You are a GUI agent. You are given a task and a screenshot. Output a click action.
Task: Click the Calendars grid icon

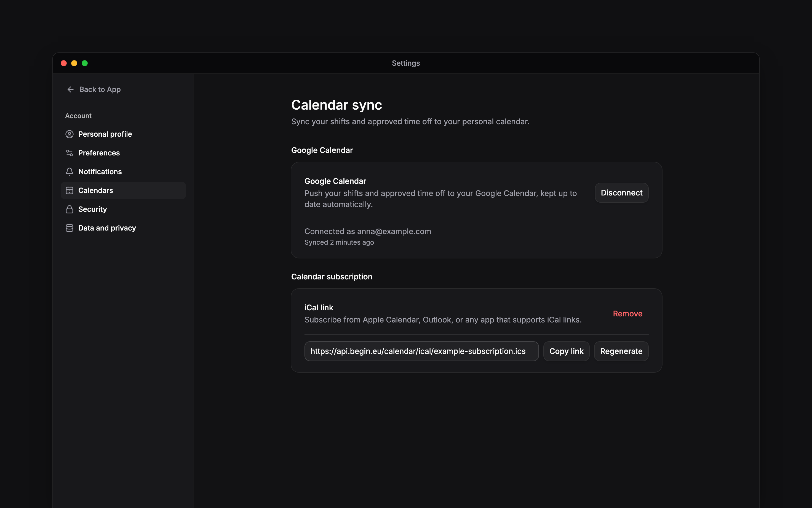[x=70, y=190]
